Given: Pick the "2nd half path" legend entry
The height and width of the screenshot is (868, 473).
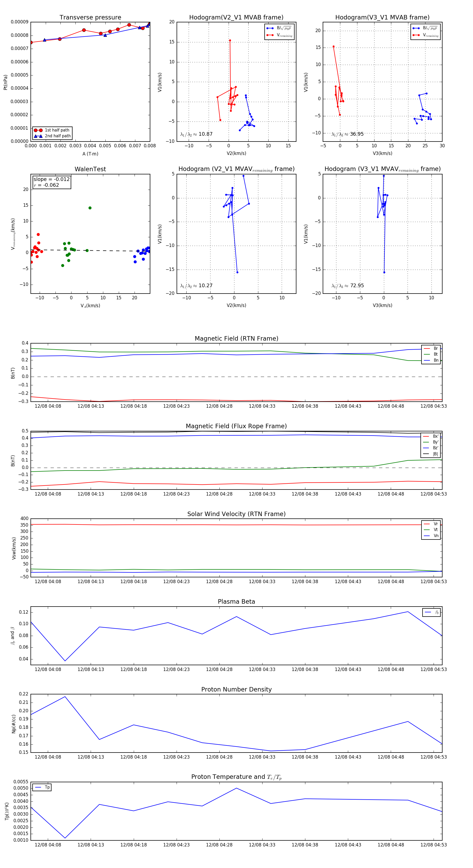Looking at the screenshot, I should (52, 136).
